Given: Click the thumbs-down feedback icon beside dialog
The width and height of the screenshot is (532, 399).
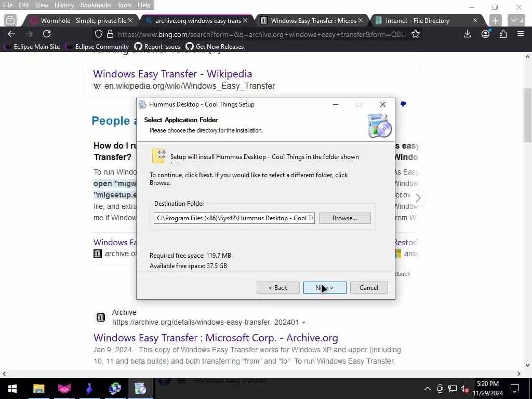Looking at the screenshot, I should coord(403,104).
